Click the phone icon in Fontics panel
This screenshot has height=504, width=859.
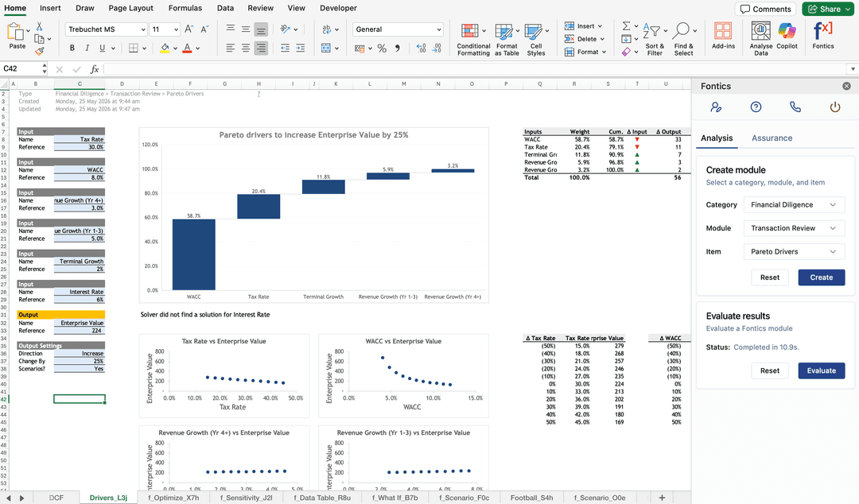(x=795, y=107)
